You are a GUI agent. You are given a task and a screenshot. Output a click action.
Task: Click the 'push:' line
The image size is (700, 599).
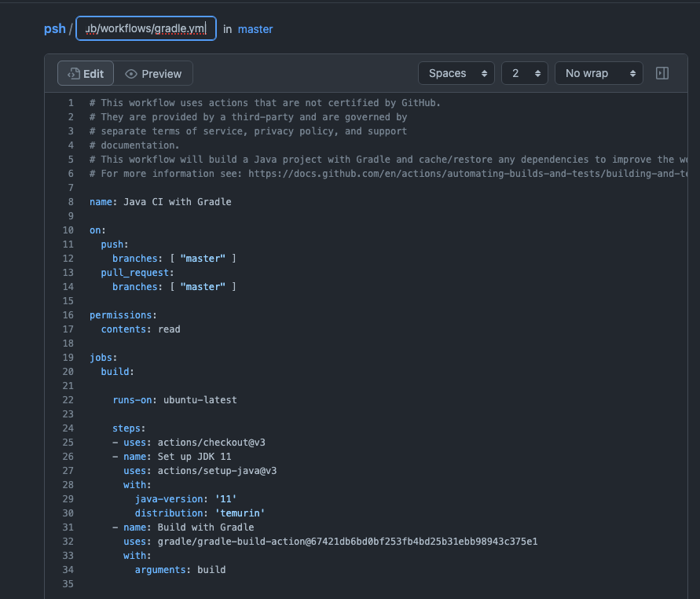114,244
